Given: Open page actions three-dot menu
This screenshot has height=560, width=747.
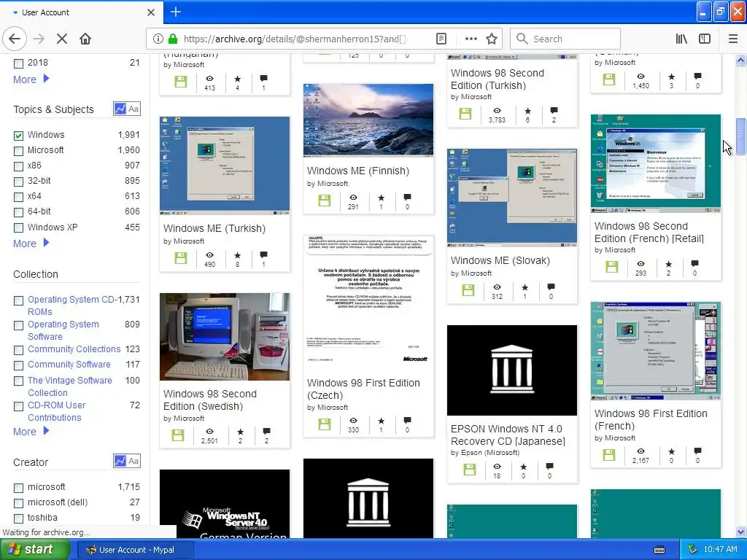Looking at the screenshot, I should point(471,39).
